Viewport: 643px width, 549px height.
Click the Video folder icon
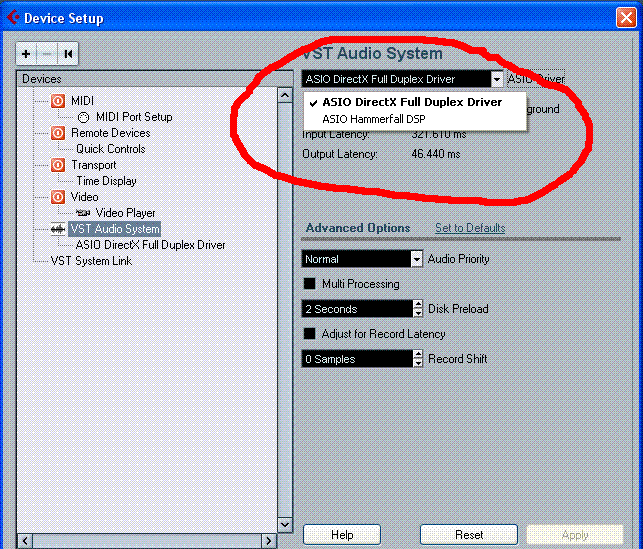[x=57, y=197]
